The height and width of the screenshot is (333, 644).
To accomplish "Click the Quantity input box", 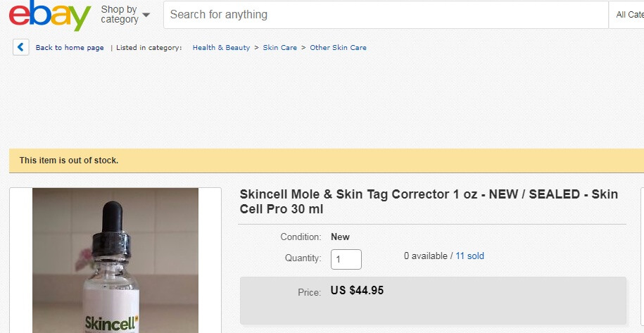I will 346,259.
